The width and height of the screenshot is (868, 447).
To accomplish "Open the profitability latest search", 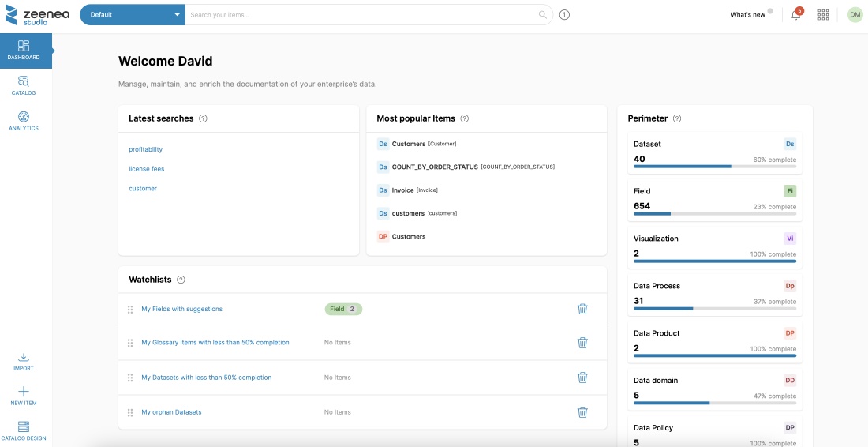I will click(x=146, y=149).
